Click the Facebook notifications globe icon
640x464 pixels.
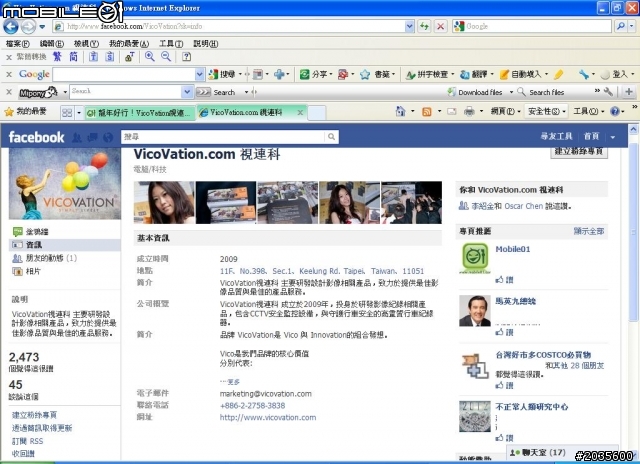click(x=108, y=138)
